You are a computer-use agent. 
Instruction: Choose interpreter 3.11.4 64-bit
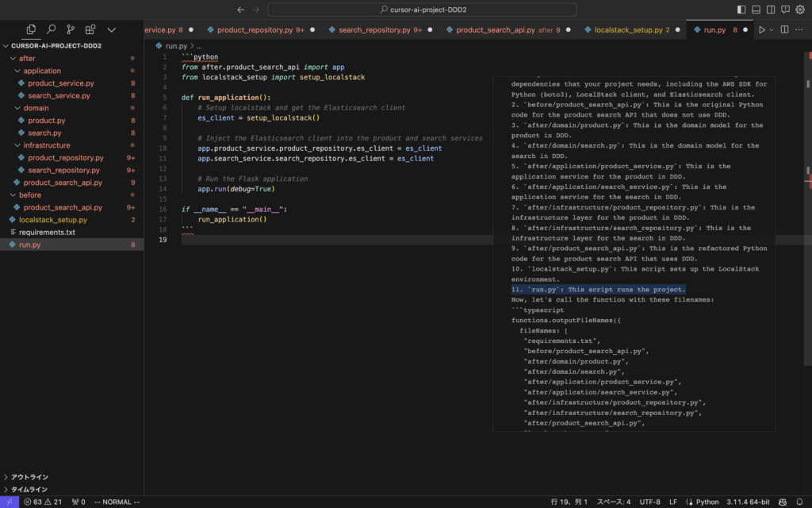click(x=748, y=502)
